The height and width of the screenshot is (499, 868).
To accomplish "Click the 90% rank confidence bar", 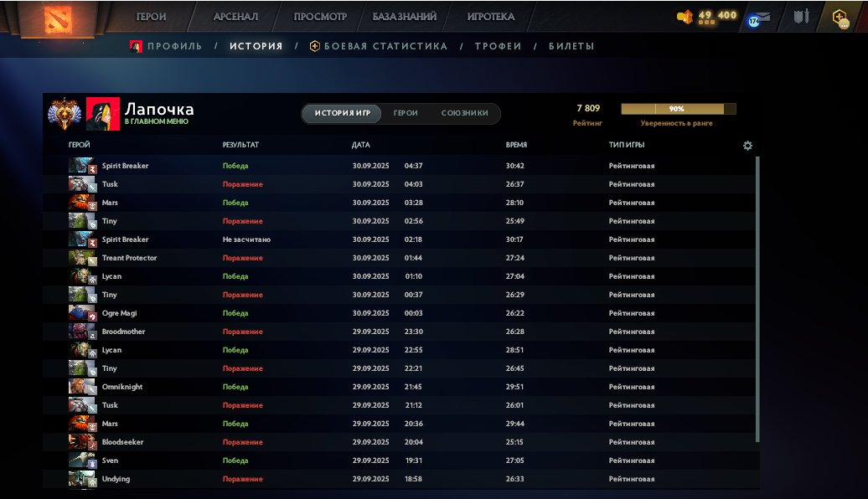I will tap(677, 108).
